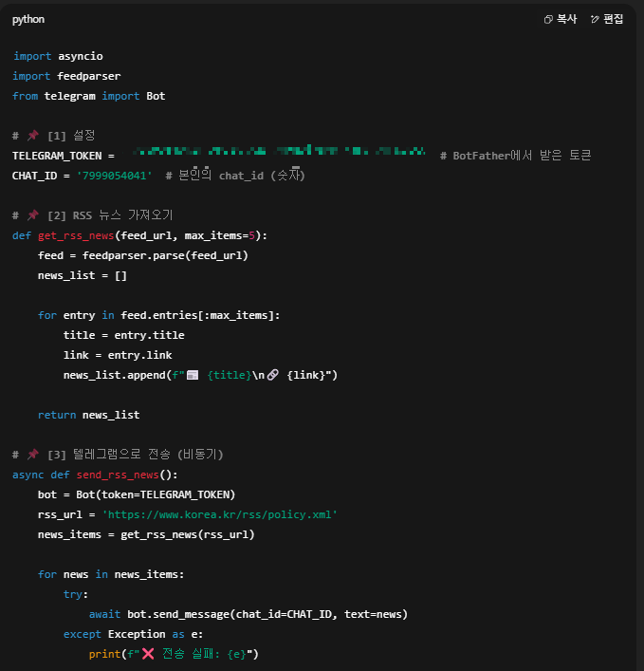Click the python language label
The height and width of the screenshot is (671, 644).
[x=28, y=20]
